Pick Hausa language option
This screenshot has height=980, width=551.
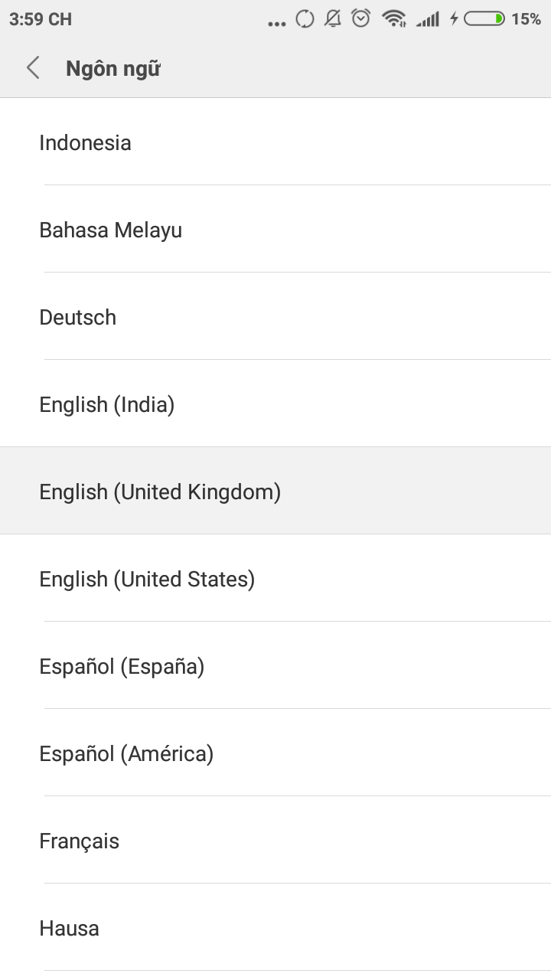pyautogui.click(x=70, y=928)
